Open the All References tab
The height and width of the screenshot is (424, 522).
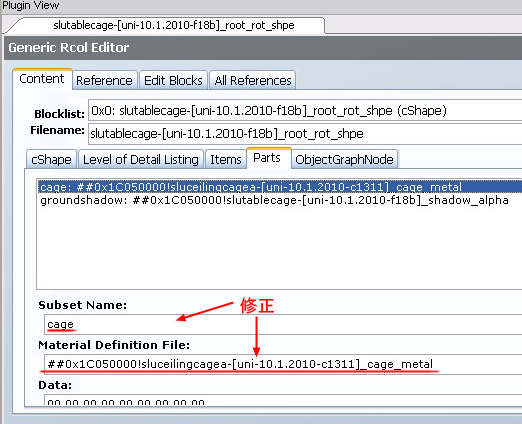253,80
